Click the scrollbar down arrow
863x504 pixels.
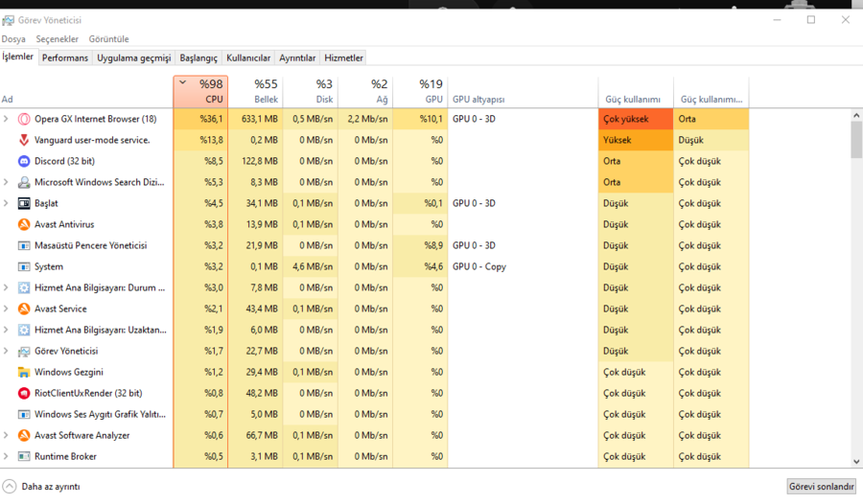(x=856, y=462)
